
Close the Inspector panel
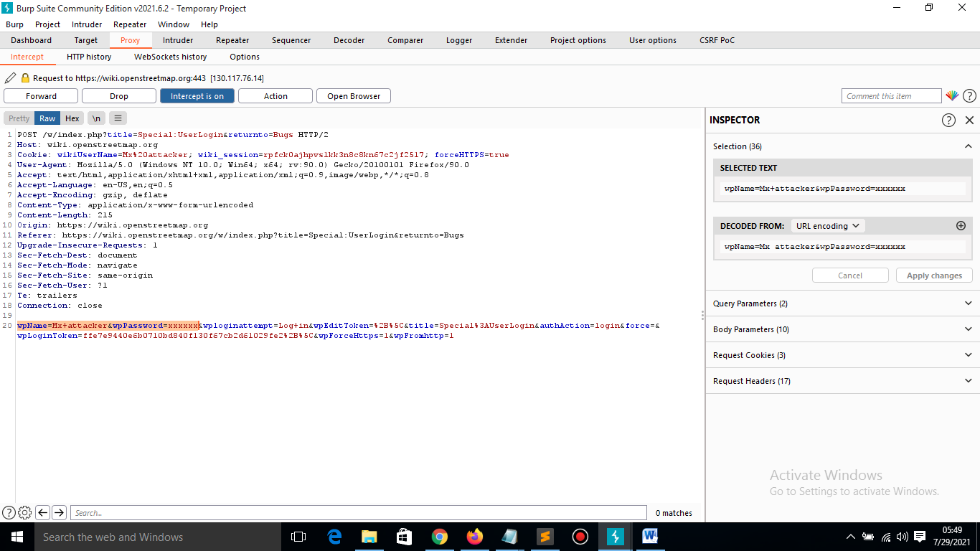(x=969, y=120)
